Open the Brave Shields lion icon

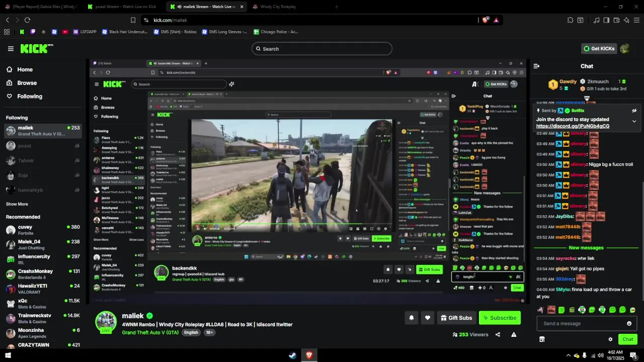(486, 20)
